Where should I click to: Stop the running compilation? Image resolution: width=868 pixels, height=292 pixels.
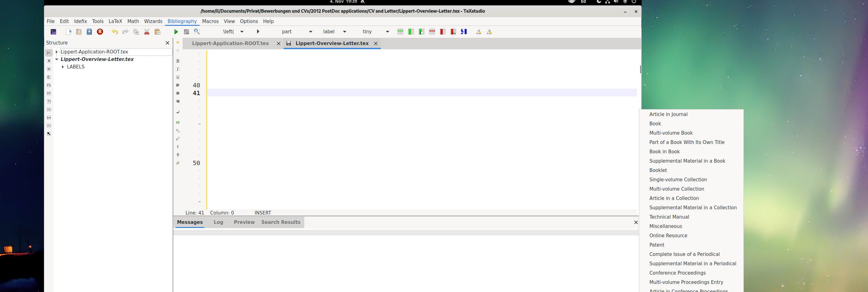click(x=186, y=32)
